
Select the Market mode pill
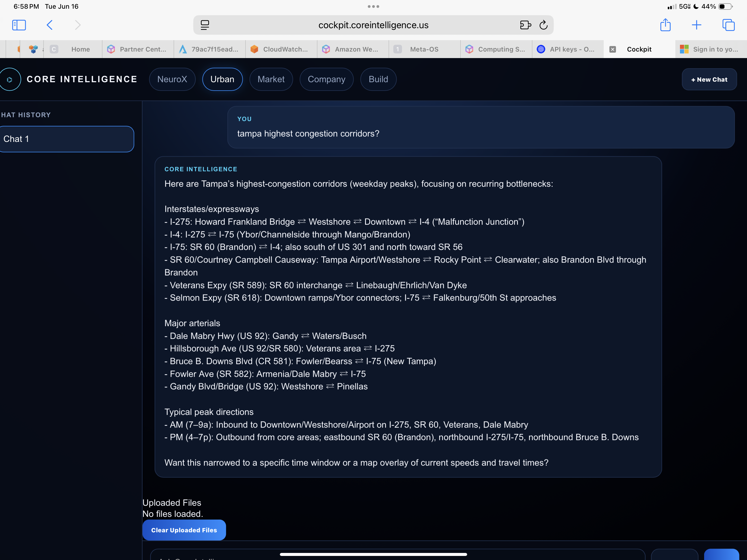[271, 79]
